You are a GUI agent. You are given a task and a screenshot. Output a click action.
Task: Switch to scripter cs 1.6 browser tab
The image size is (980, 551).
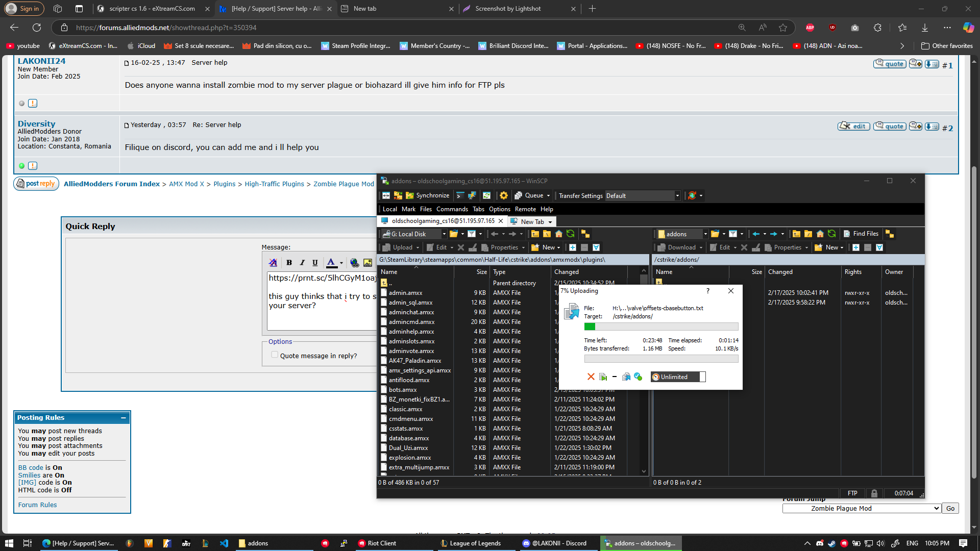click(152, 9)
